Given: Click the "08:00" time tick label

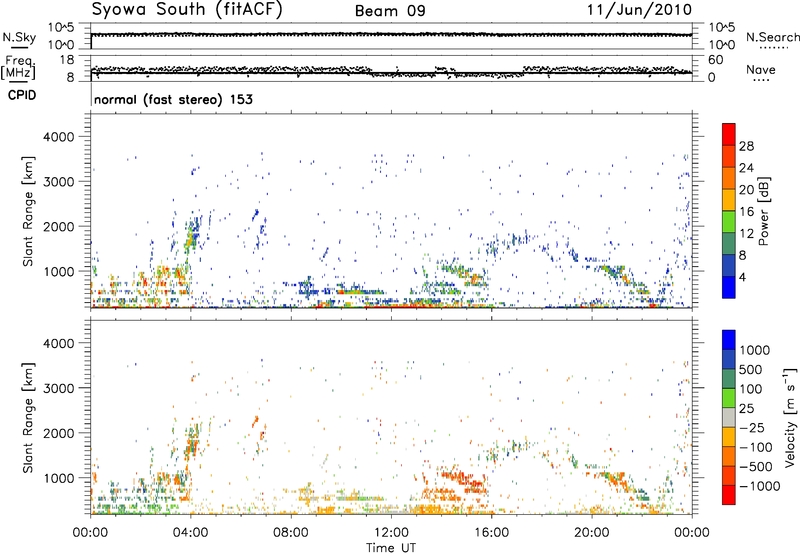Looking at the screenshot, I should (291, 533).
